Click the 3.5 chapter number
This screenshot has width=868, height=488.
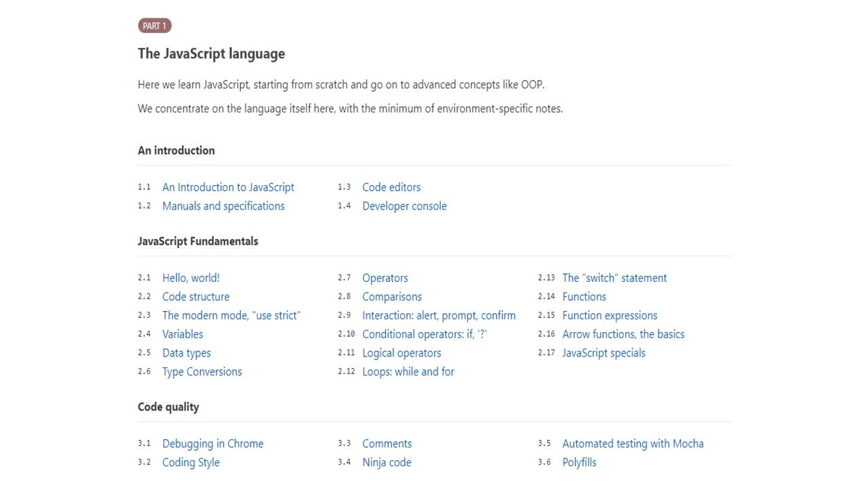coord(544,444)
